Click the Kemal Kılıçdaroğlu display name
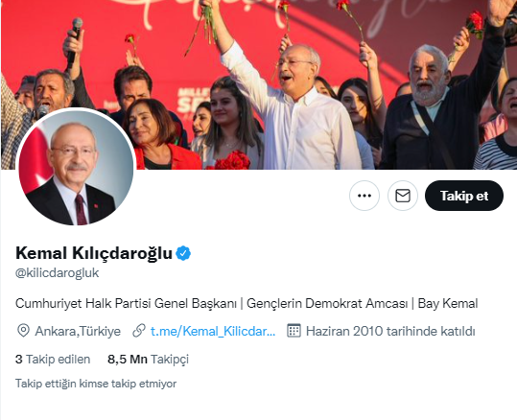517x420 pixels. pyautogui.click(x=94, y=253)
